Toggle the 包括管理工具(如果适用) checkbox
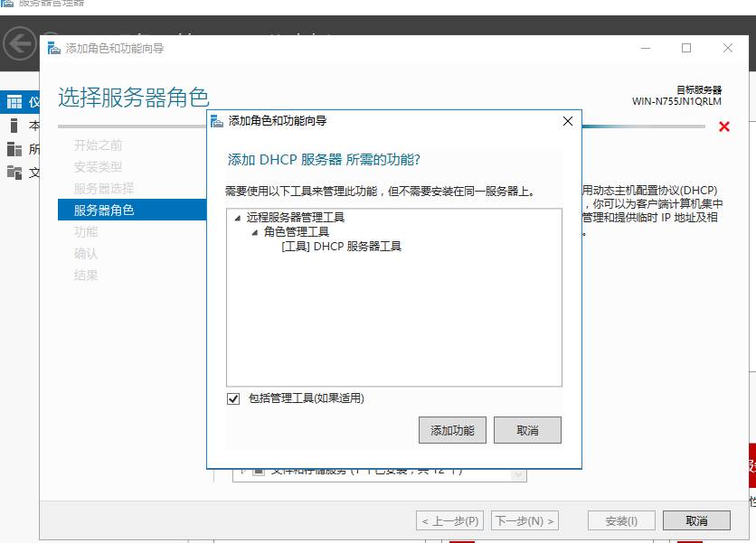The width and height of the screenshot is (756, 543). pyautogui.click(x=234, y=398)
